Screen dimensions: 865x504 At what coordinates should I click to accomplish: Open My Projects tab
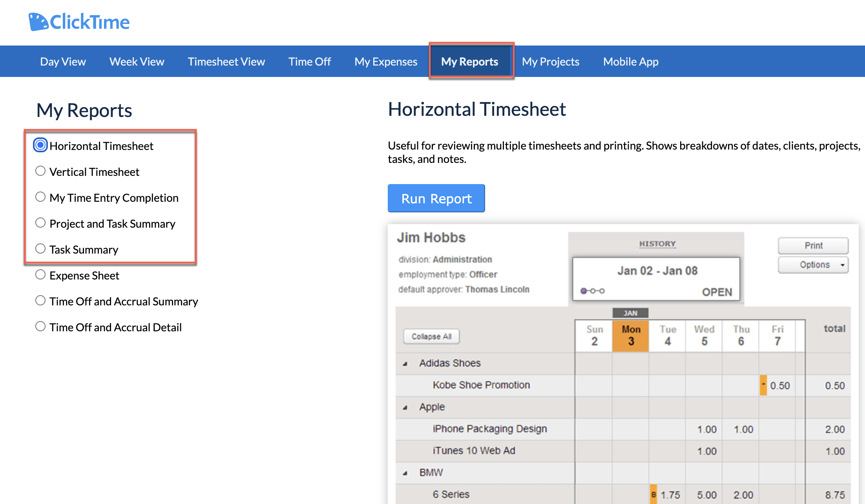[x=551, y=62]
